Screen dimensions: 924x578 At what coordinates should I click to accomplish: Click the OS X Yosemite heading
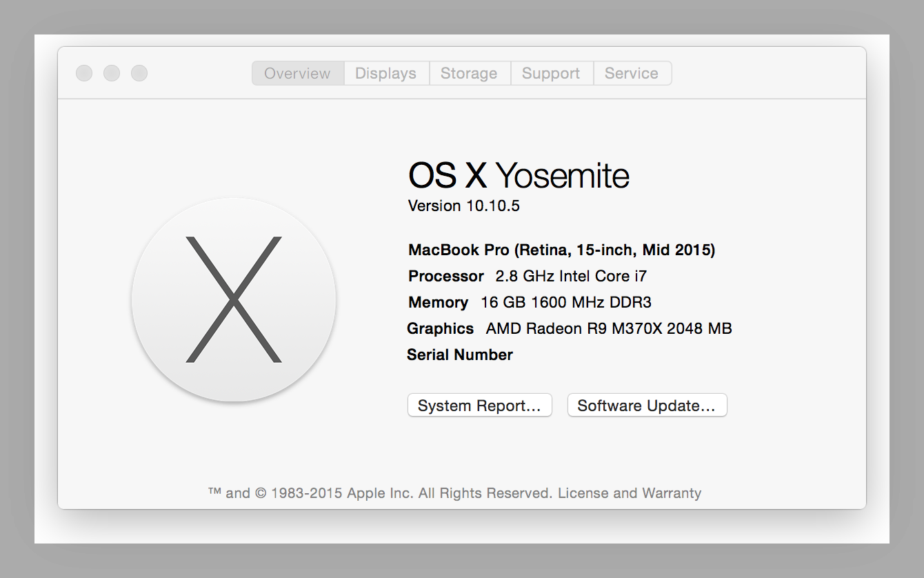click(x=519, y=175)
